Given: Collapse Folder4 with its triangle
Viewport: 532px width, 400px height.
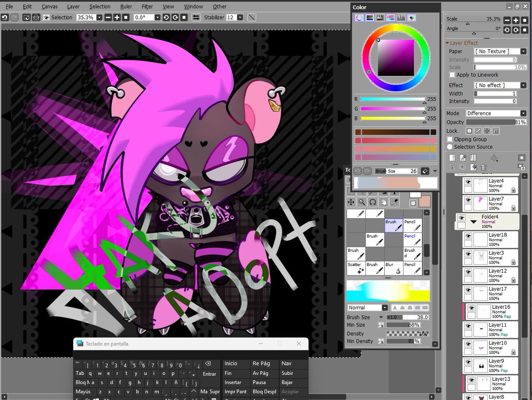Looking at the screenshot, I should (x=474, y=221).
